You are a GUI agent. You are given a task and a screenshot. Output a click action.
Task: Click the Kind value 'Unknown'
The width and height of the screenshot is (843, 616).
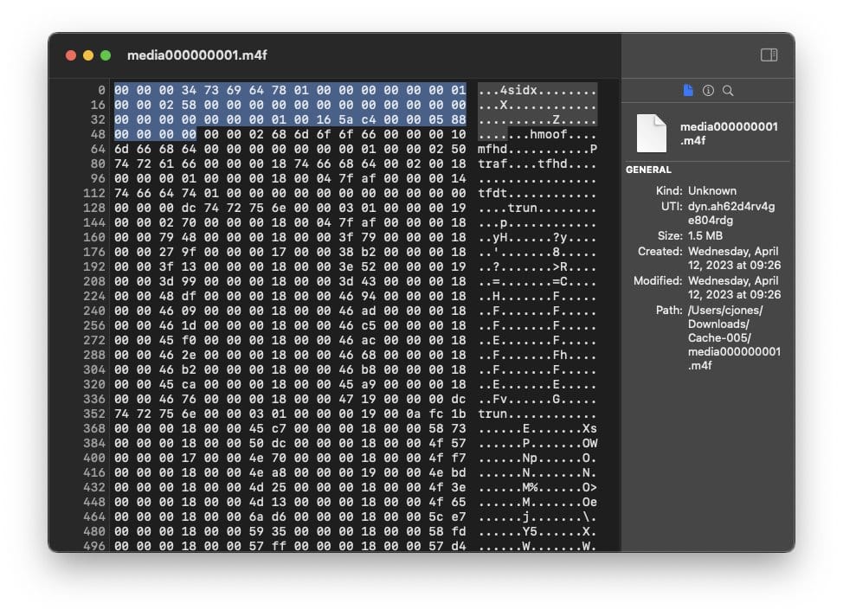click(712, 190)
